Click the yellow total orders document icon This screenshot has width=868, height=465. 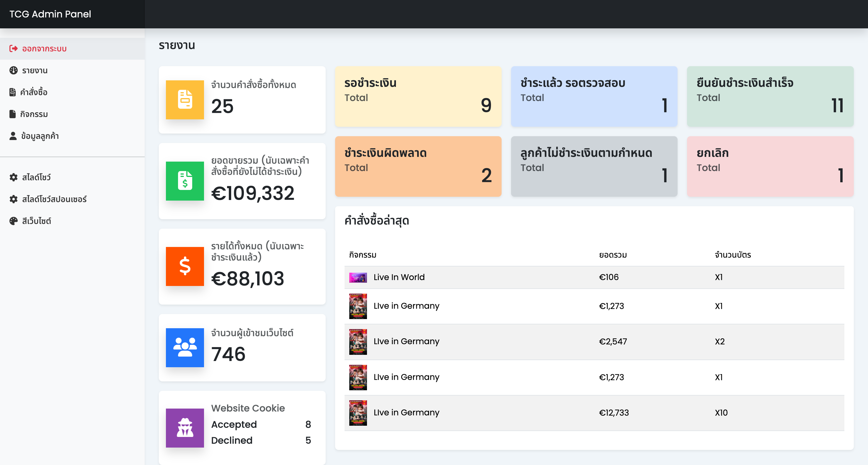pyautogui.click(x=185, y=100)
